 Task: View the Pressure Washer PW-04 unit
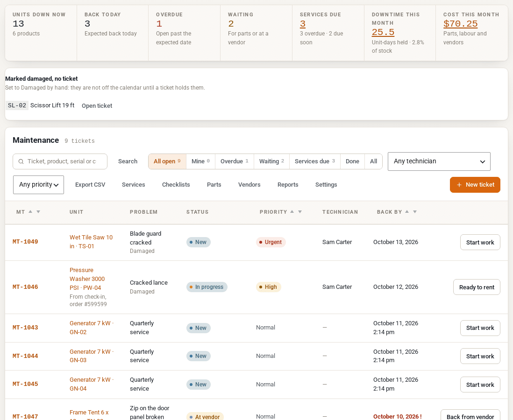87,279
